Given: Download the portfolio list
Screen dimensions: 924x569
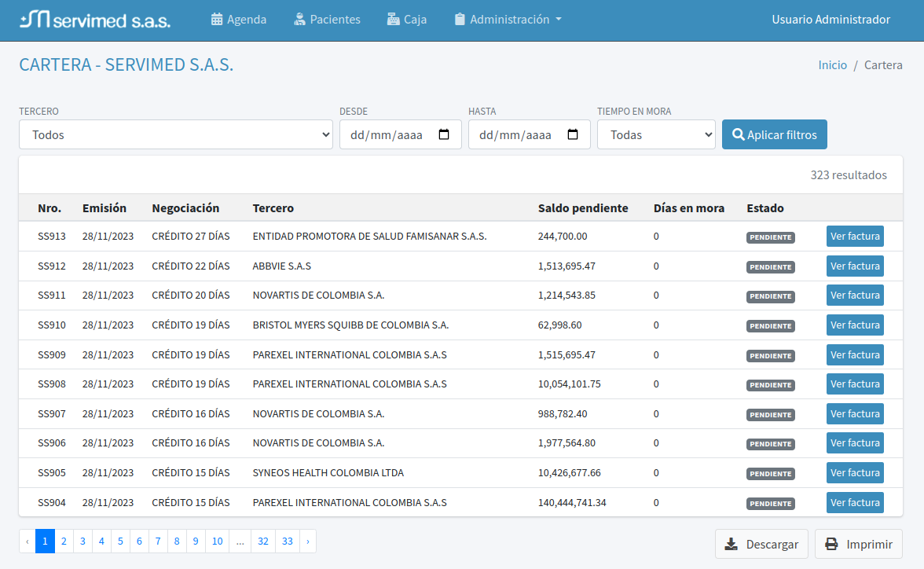Looking at the screenshot, I should (x=761, y=544).
